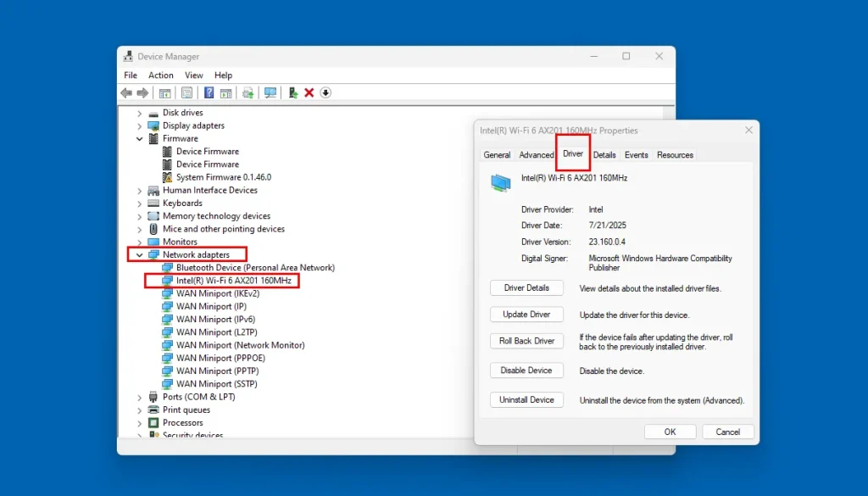Expand the Ports (COM & LPT) node

pyautogui.click(x=140, y=397)
